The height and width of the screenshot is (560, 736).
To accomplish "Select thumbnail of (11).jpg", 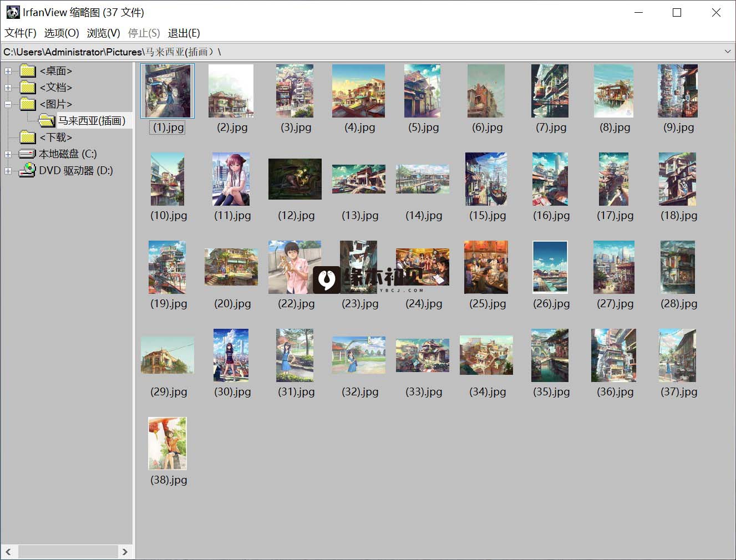I will [231, 179].
